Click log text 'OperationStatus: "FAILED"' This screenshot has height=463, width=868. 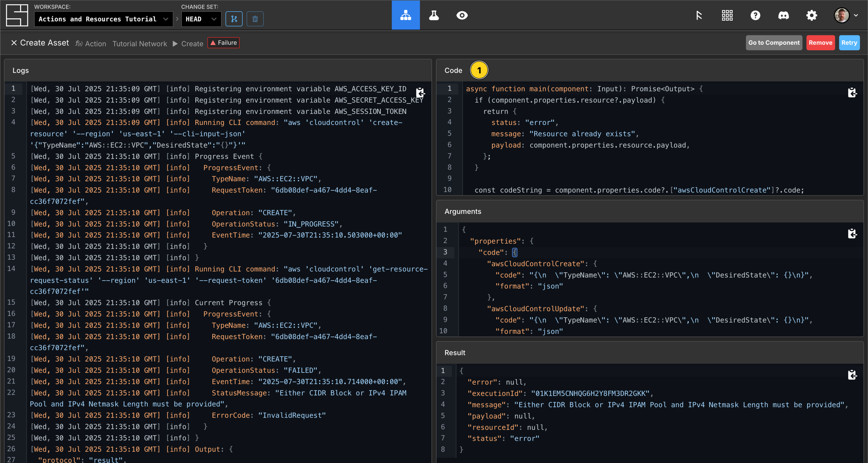264,370
